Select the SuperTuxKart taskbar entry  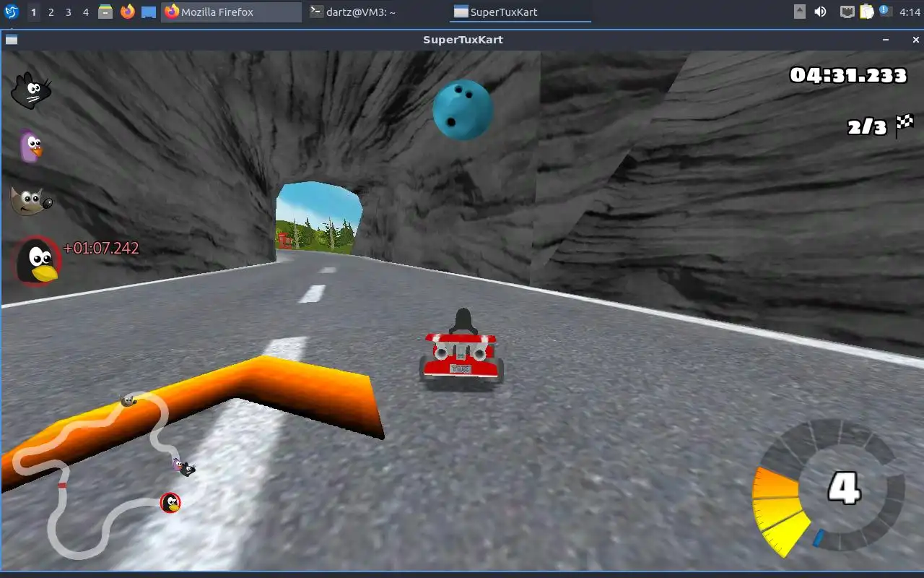point(520,12)
